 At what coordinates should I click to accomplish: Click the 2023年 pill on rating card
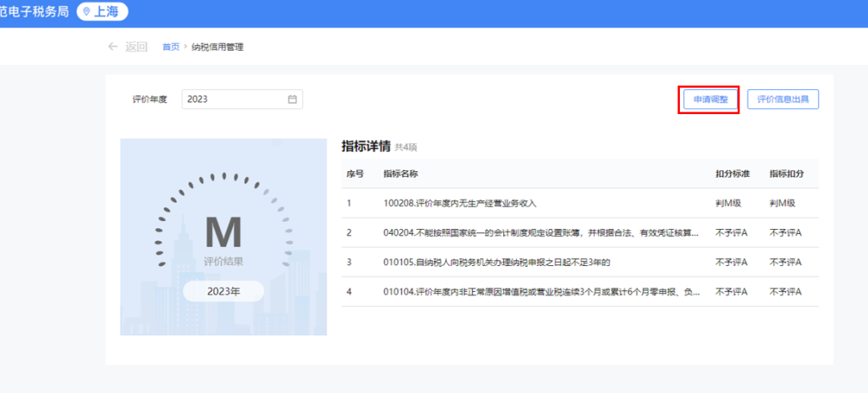click(223, 291)
